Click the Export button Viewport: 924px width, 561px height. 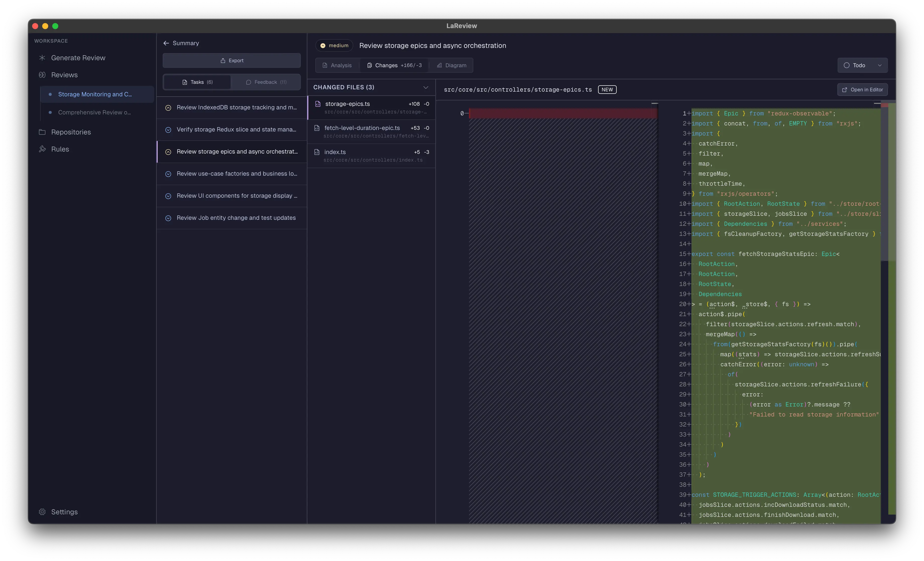point(232,60)
